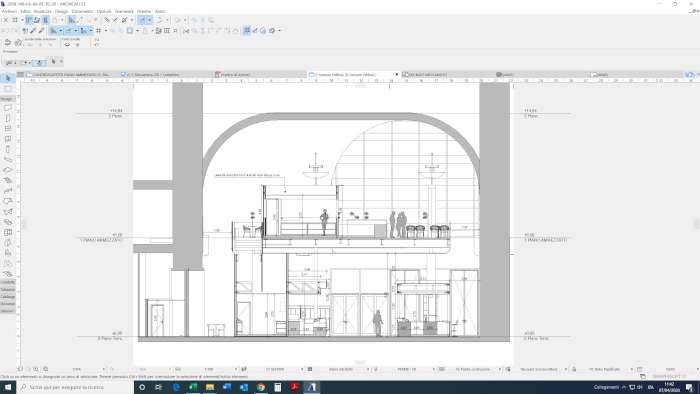
Task: Open the Opzioni menu
Action: coord(104,11)
